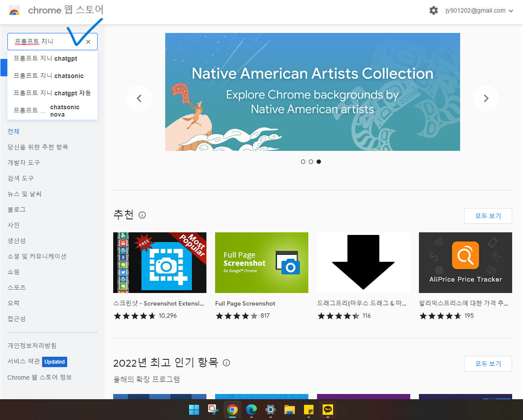Viewport: 523px width, 420px height.
Task: Click the 스크린샷 - Screenshot Extensi... title
Action: click(158, 303)
